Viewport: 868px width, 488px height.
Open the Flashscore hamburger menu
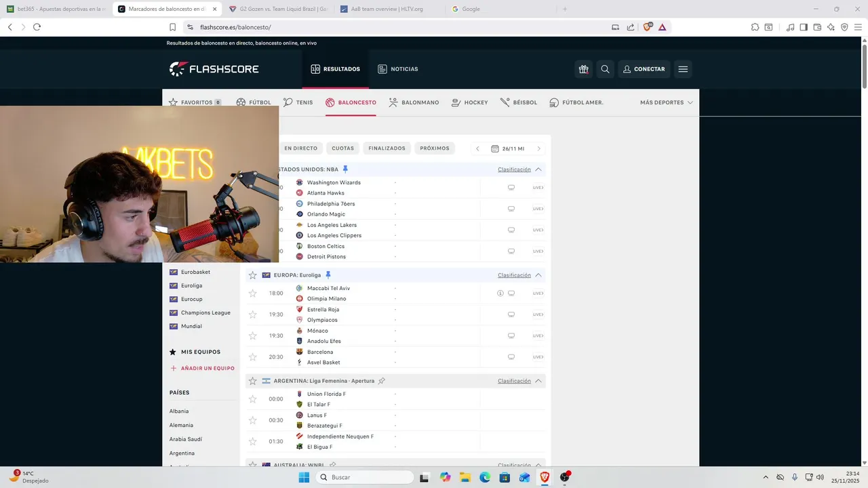click(x=683, y=69)
